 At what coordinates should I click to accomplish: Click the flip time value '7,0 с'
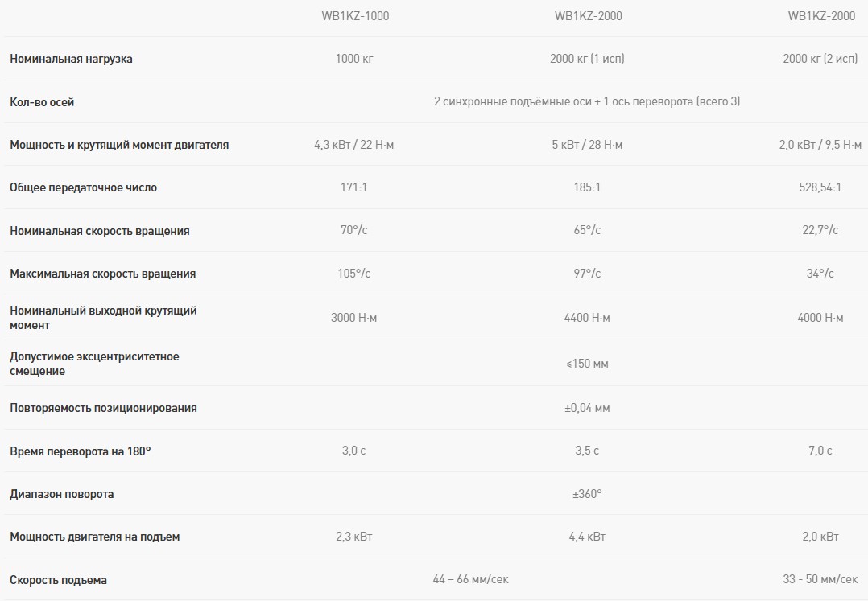(x=820, y=451)
